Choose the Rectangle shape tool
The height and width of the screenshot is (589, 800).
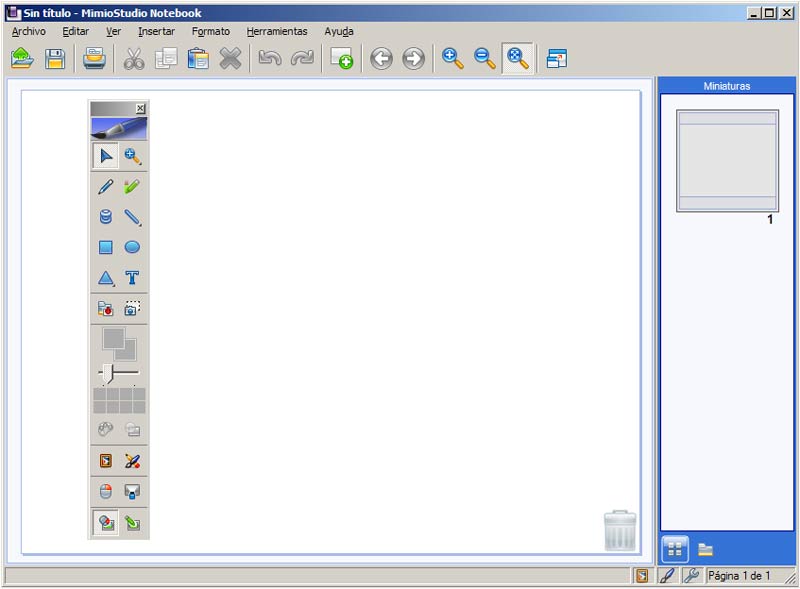tap(106, 247)
